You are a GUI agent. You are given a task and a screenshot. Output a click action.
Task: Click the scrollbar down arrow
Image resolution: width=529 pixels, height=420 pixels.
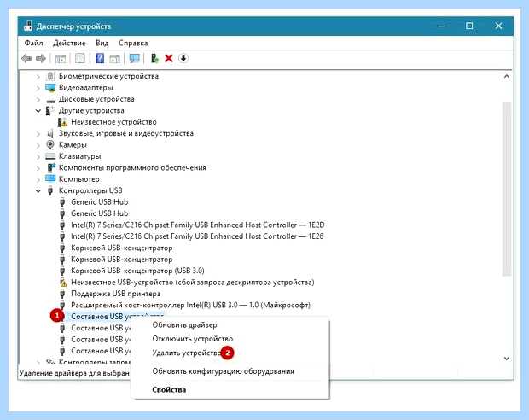pos(507,359)
